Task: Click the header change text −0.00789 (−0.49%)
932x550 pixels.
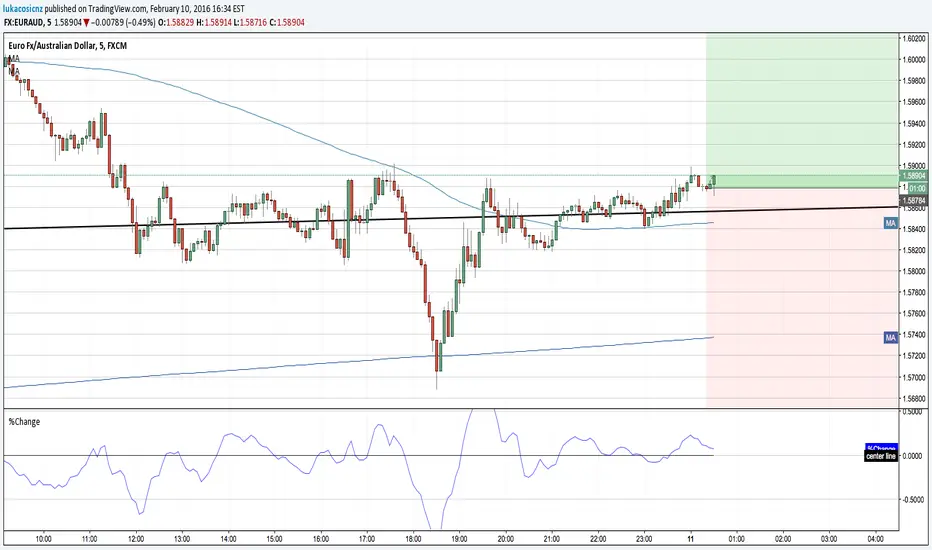Action: tap(124, 23)
